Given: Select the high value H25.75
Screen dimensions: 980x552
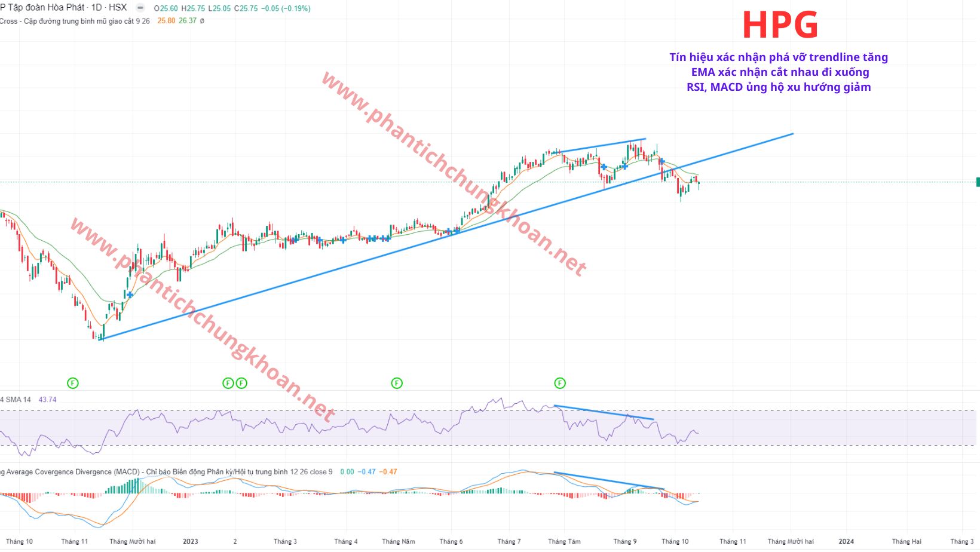Looking at the screenshot, I should pyautogui.click(x=193, y=8).
